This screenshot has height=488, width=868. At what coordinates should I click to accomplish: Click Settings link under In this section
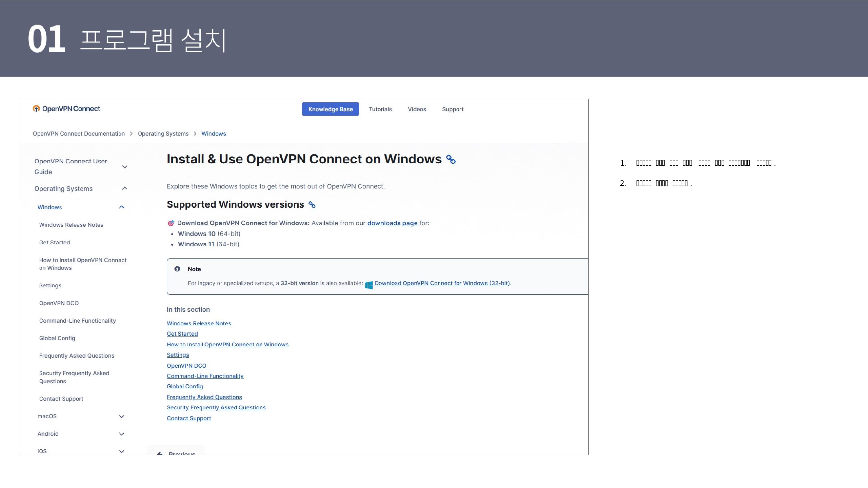178,355
